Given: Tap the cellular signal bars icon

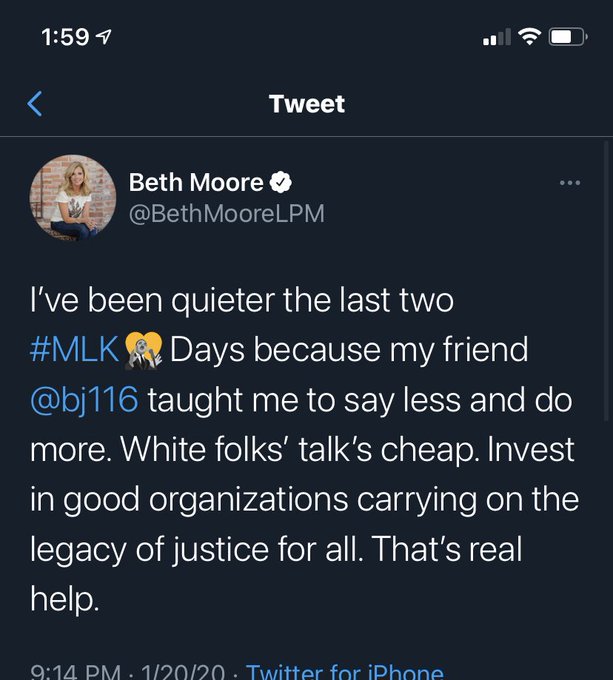Looking at the screenshot, I should [x=495, y=38].
